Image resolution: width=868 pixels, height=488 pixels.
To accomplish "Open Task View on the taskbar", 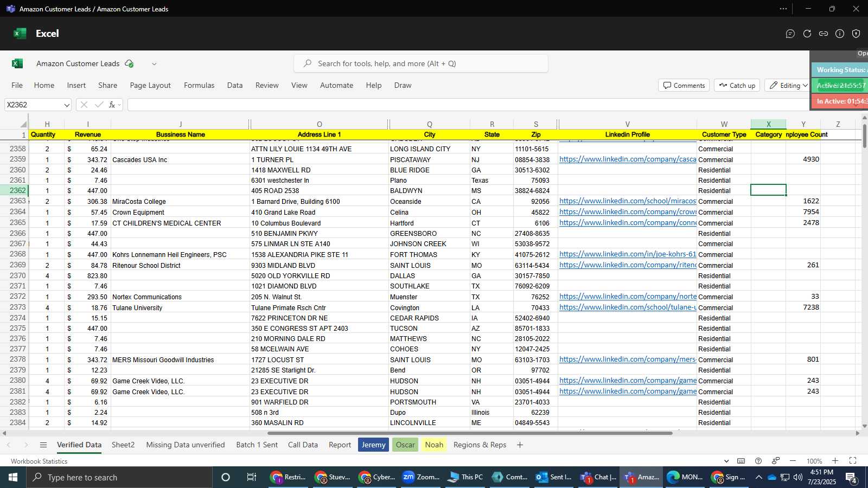I will [252, 477].
